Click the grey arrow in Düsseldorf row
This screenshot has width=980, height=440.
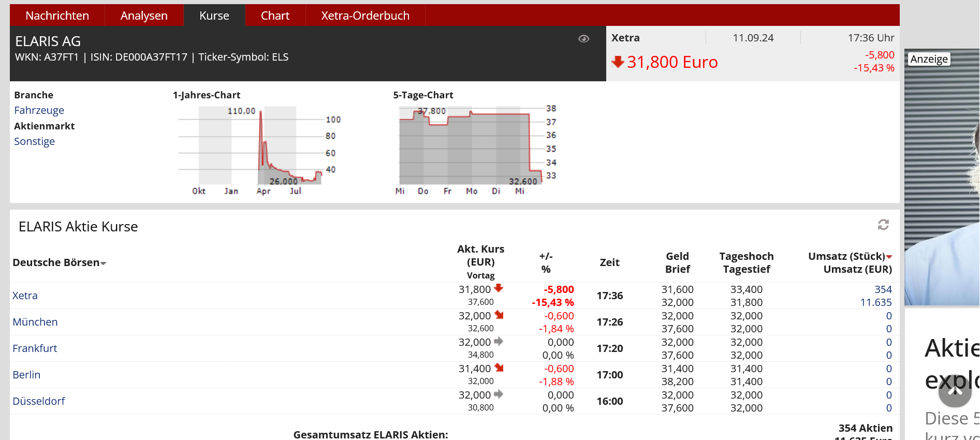click(499, 394)
